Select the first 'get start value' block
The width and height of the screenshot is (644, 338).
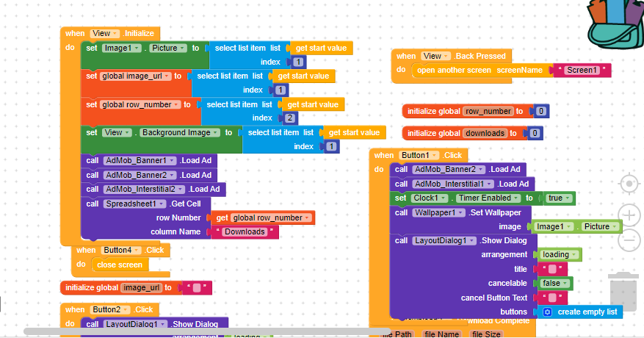tap(321, 48)
